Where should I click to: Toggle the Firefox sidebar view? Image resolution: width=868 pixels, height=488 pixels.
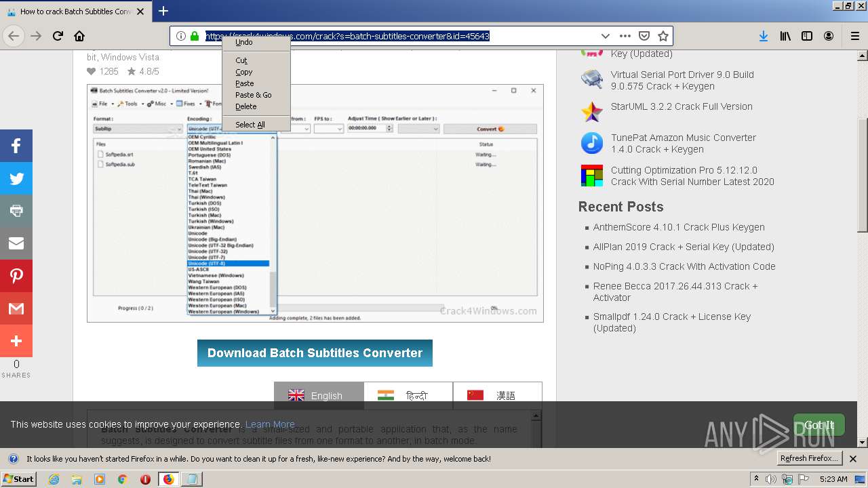[807, 36]
